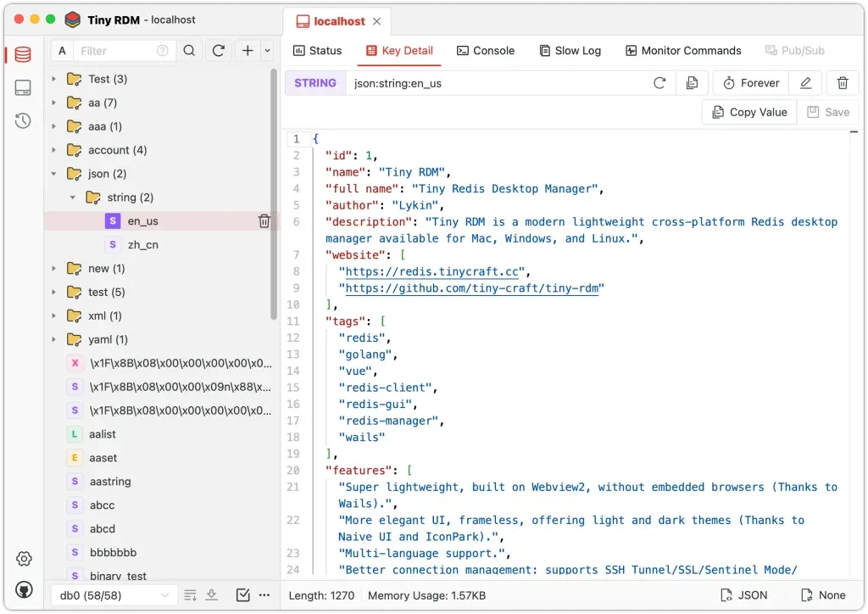Screen dimensions: 868x614
Task: Open the redis.tinycraft.cc website link
Action: [437, 271]
